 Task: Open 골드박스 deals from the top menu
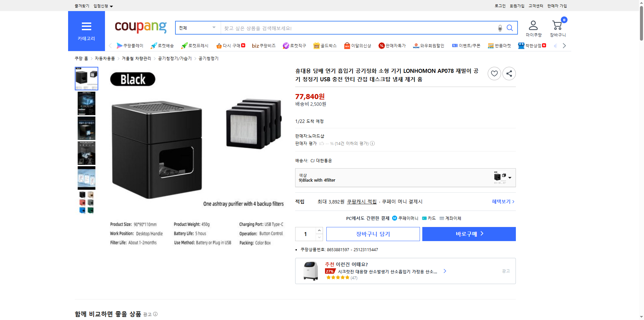pos(317,46)
